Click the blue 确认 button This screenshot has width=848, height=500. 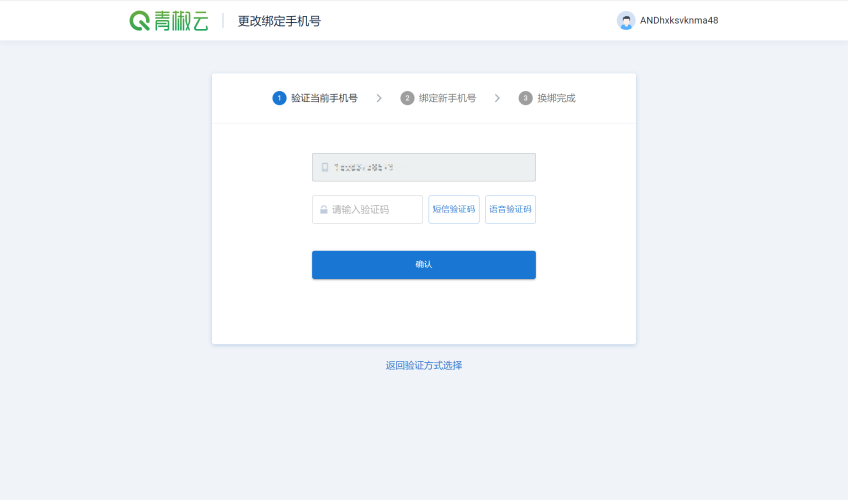click(x=424, y=265)
